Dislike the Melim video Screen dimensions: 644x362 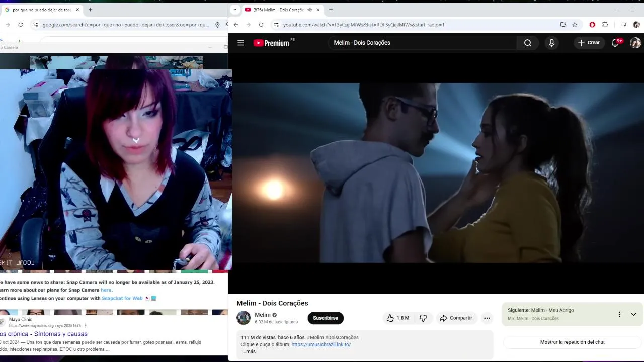(423, 318)
